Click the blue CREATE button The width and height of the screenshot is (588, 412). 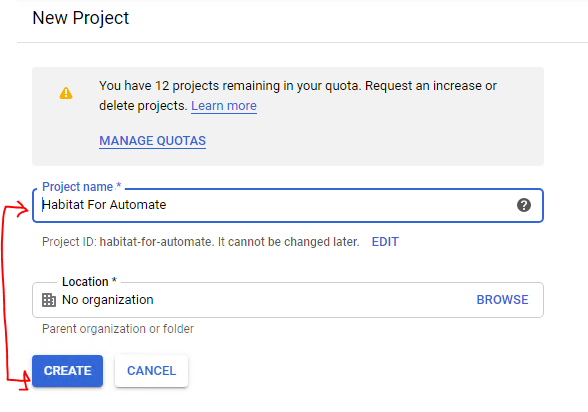pos(68,371)
